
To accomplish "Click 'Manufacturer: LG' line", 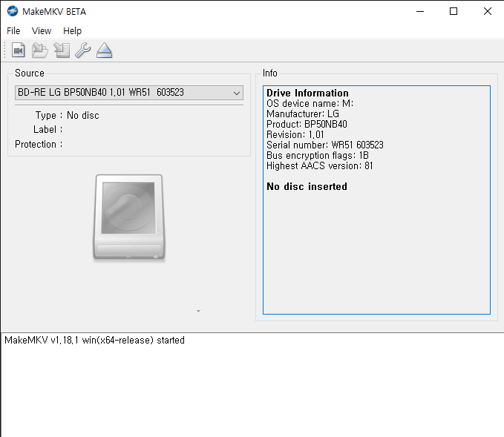I will [x=303, y=114].
